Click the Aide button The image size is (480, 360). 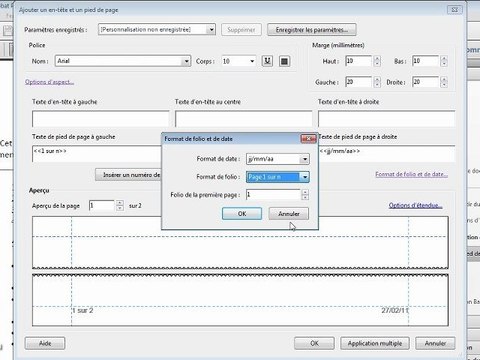pyautogui.click(x=45, y=343)
